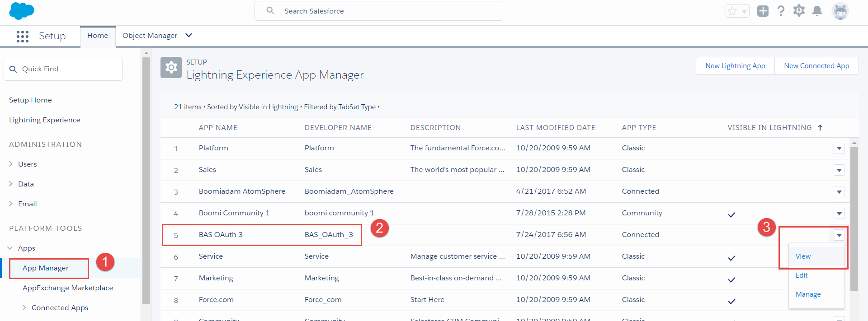
Task: Choose Manage in the row action menu
Action: pyautogui.click(x=808, y=294)
